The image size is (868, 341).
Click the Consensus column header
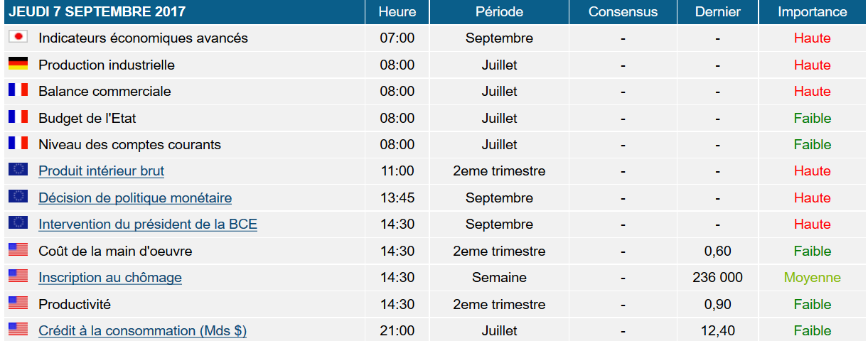tap(623, 12)
